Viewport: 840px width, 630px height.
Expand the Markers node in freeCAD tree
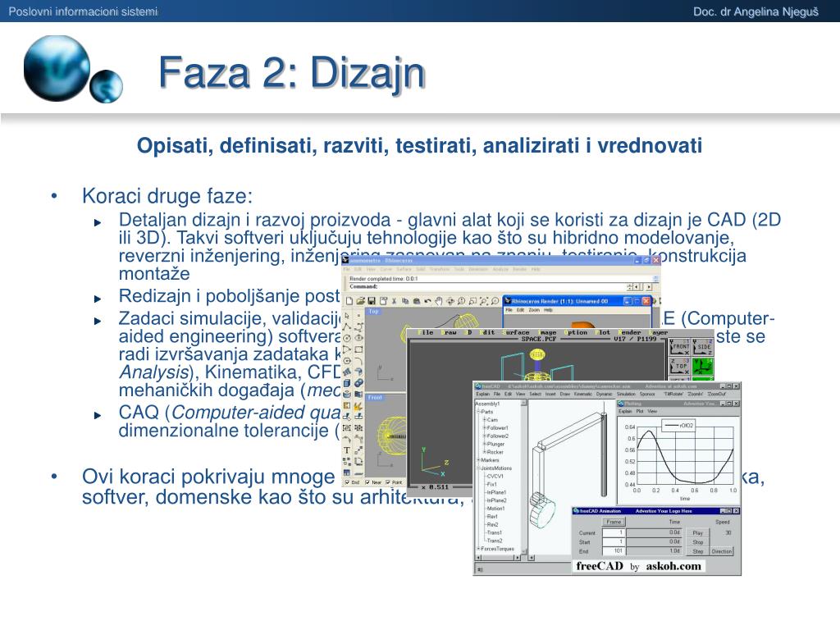tap(478, 460)
